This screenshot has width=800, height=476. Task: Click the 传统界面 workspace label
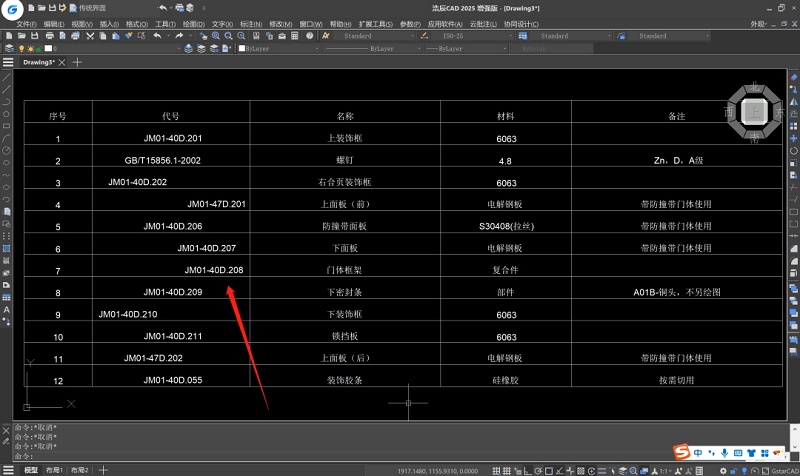point(92,8)
